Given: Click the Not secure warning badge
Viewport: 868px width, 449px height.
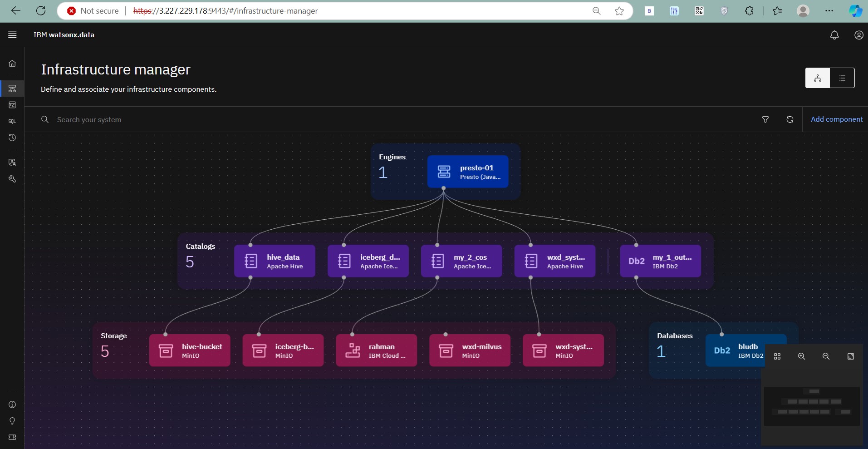Looking at the screenshot, I should click(x=93, y=11).
